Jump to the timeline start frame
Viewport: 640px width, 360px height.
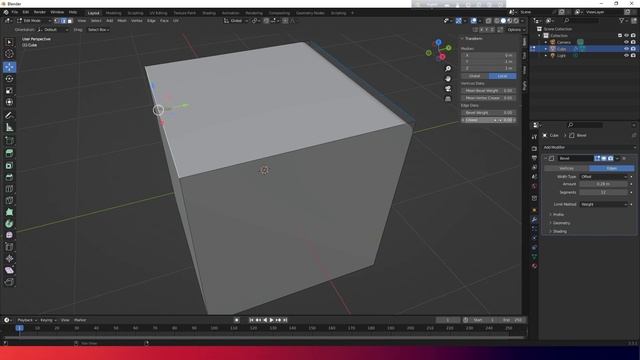[x=251, y=320]
